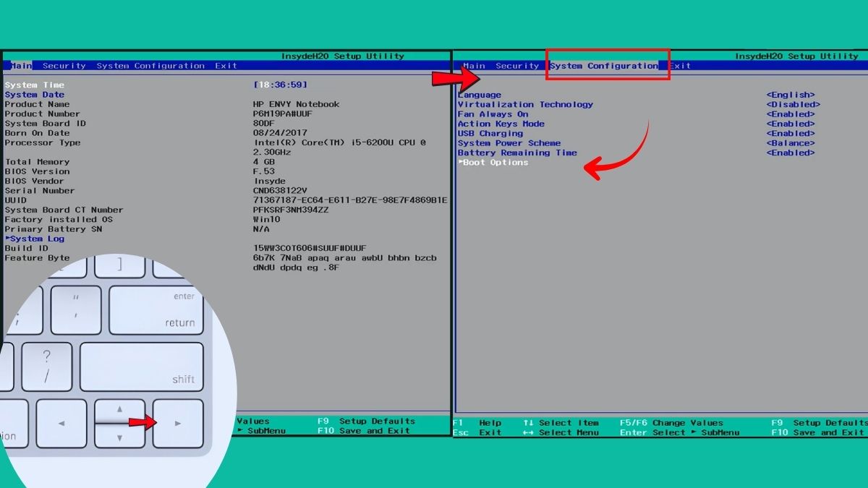868x488 pixels.
Task: Click the right arrow key on keyboard
Action: click(178, 423)
